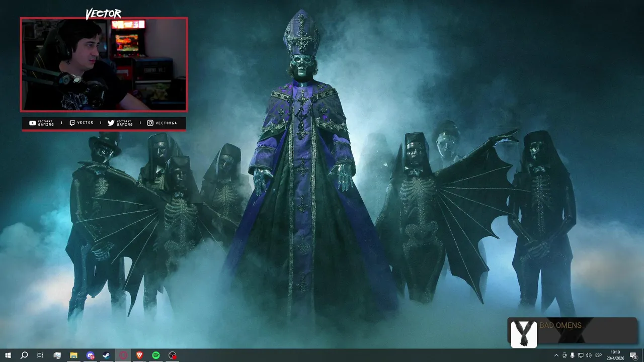The image size is (644, 362).
Task: Click the VECTOR Twitch handle text
Action: [85, 123]
